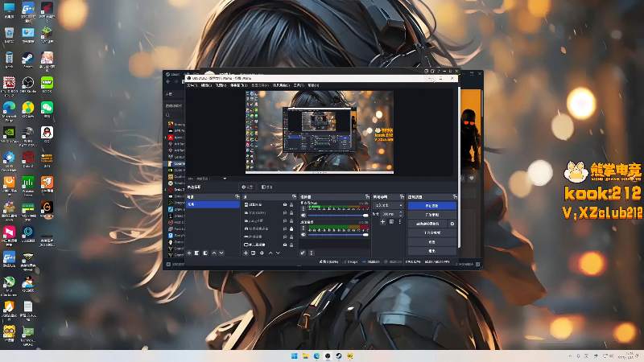This screenshot has width=644, height=362.
Task: Move source up in Sources toolbar
Action: point(270,253)
